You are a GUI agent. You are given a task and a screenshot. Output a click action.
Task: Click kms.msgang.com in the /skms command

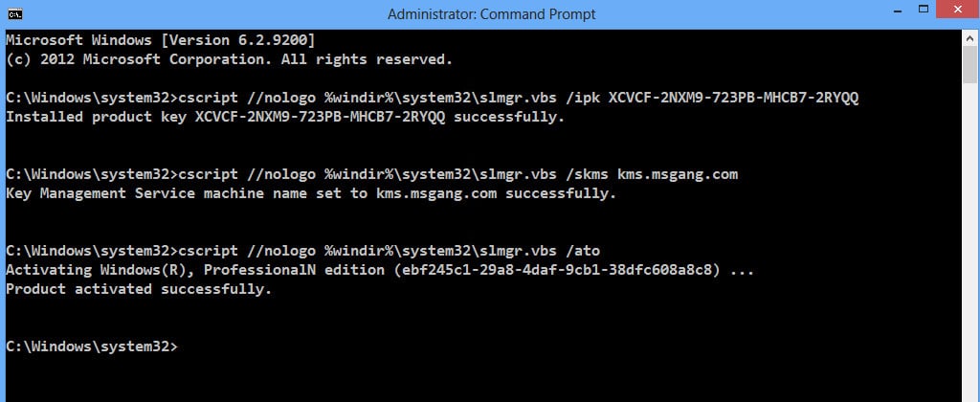[x=678, y=174]
